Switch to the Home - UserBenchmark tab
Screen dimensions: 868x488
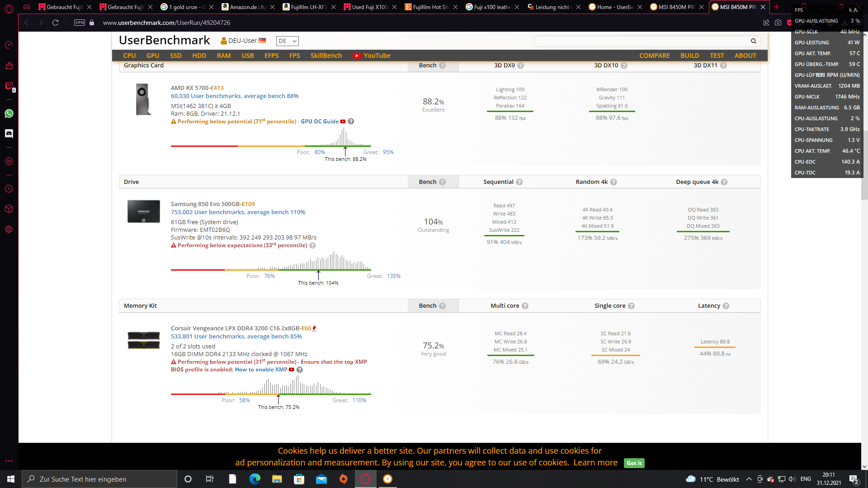614,7
